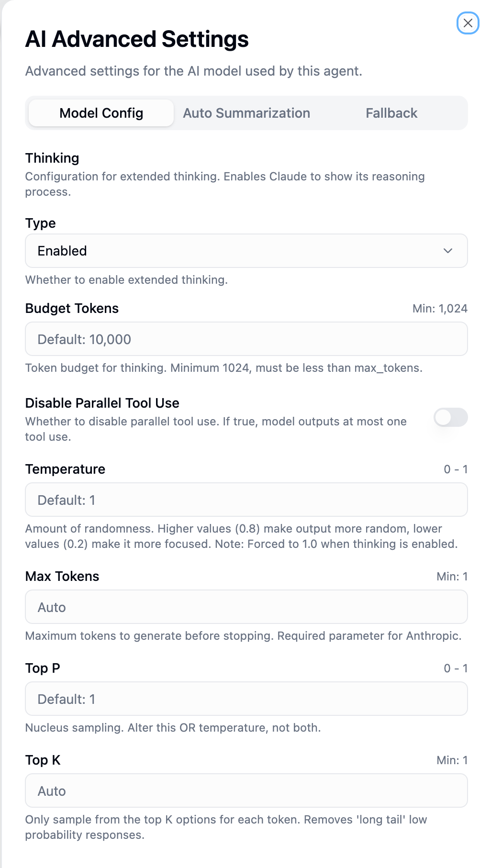Focus the Temperature field showing Default: 1
Viewport: 491px width, 868px height.
pyautogui.click(x=246, y=499)
